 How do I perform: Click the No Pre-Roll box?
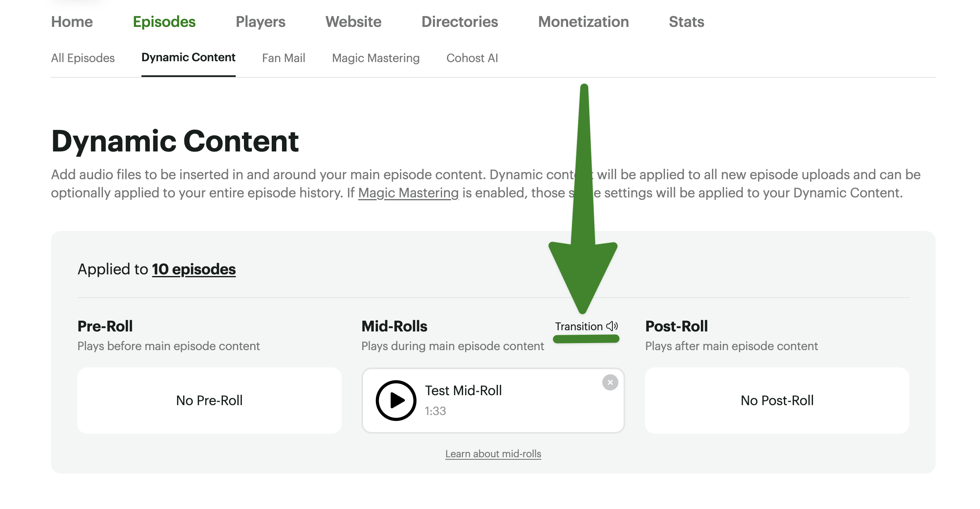(209, 400)
